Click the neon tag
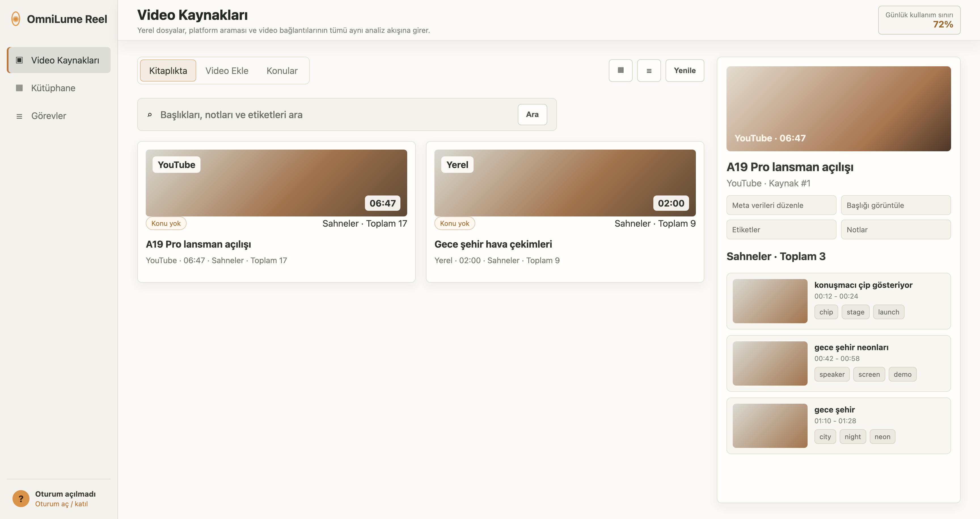This screenshot has width=980, height=519. pos(882,437)
